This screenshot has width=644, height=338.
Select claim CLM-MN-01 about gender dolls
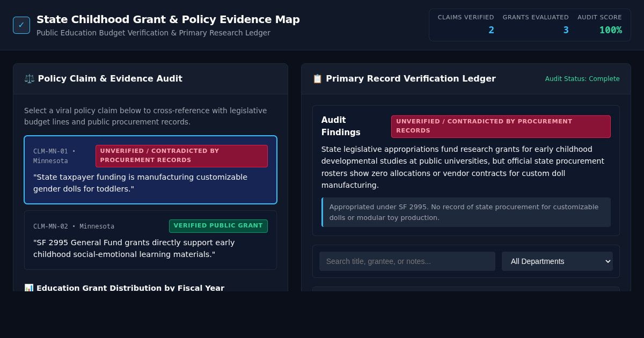[x=150, y=170]
